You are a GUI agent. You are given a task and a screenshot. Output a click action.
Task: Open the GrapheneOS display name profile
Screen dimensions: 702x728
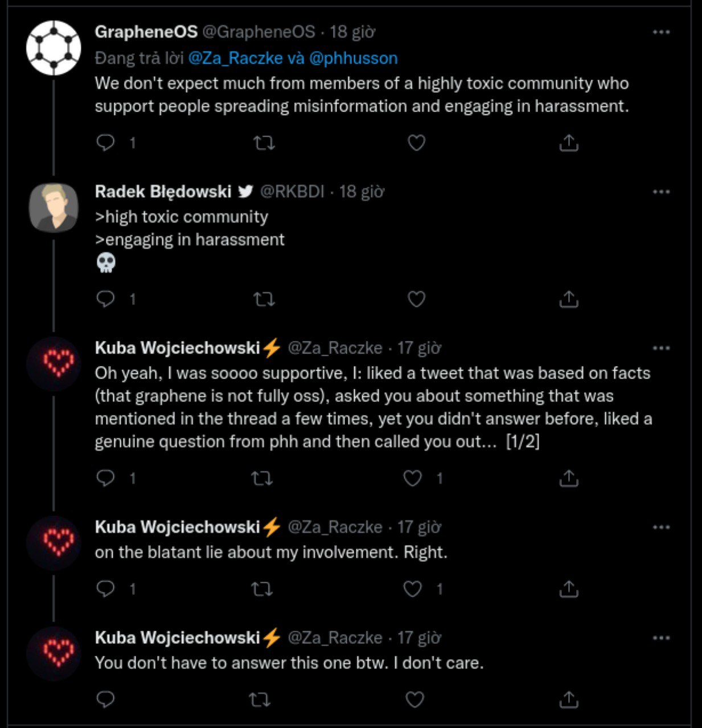(146, 32)
